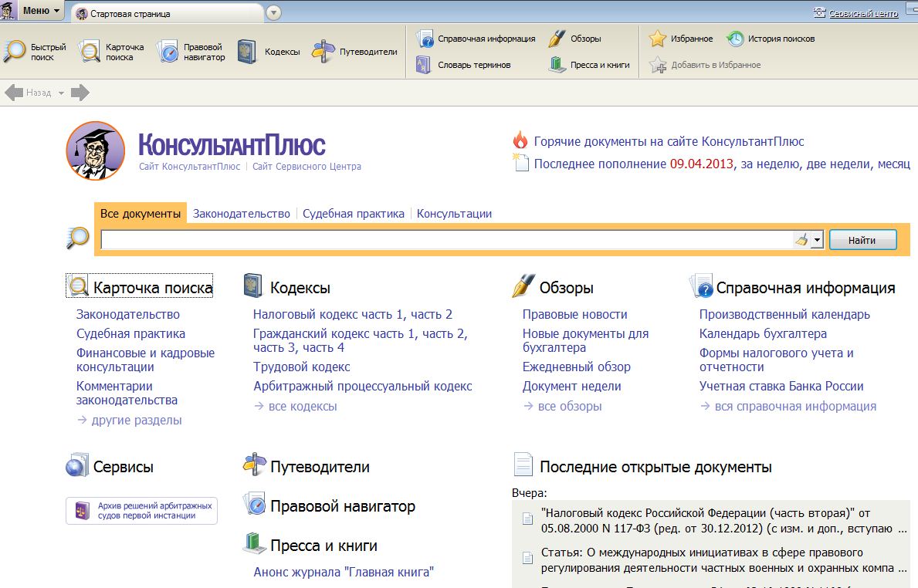Open Последнее пополнение 09.04.2013 link
The height and width of the screenshot is (588, 918).
[x=633, y=164]
